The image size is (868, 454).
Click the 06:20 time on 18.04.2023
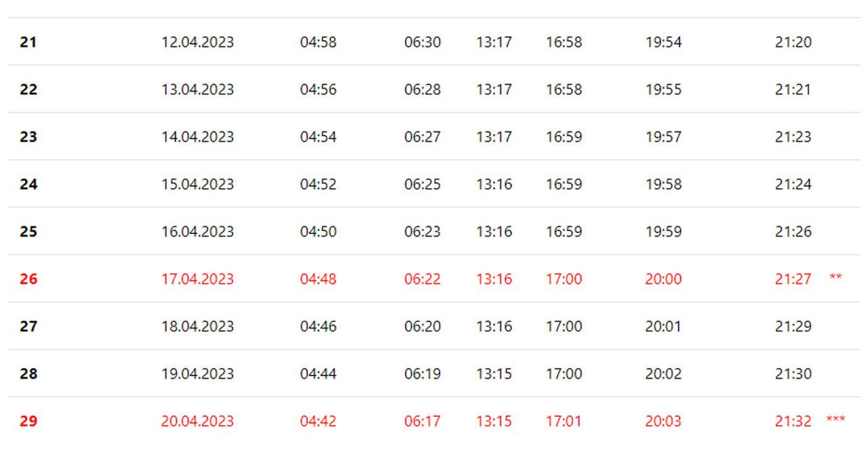coord(422,327)
